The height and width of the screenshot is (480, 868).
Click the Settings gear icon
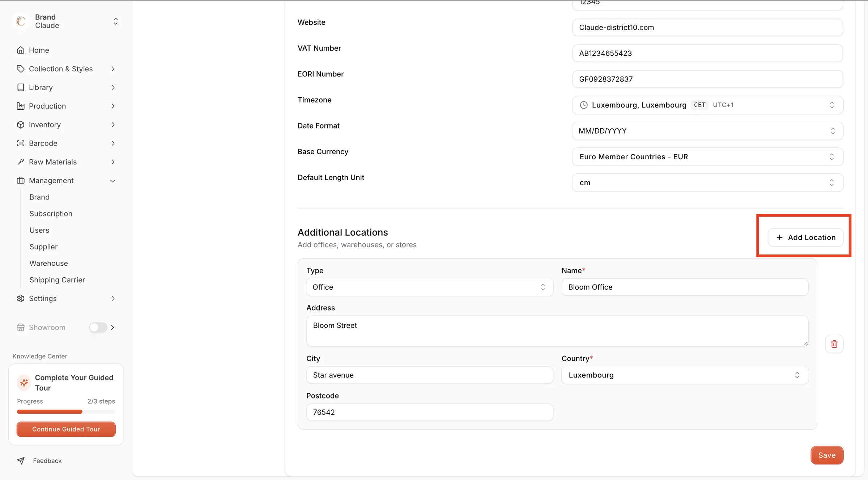(x=21, y=298)
